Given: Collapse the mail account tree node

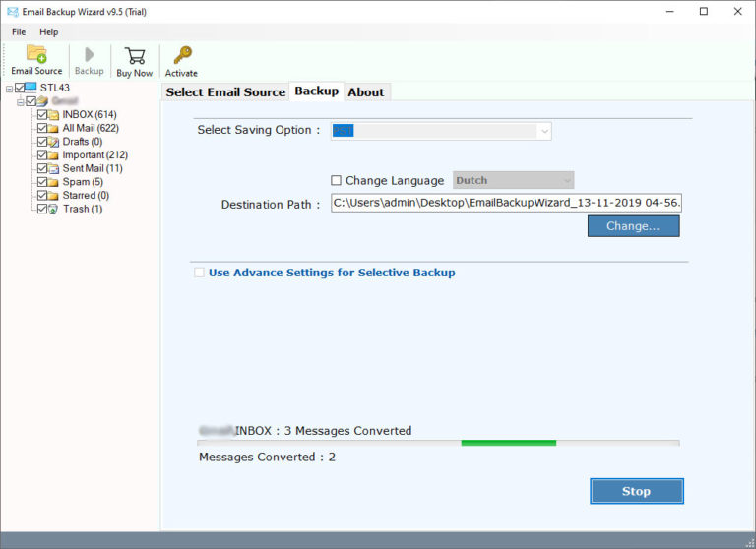Looking at the screenshot, I should point(21,102).
